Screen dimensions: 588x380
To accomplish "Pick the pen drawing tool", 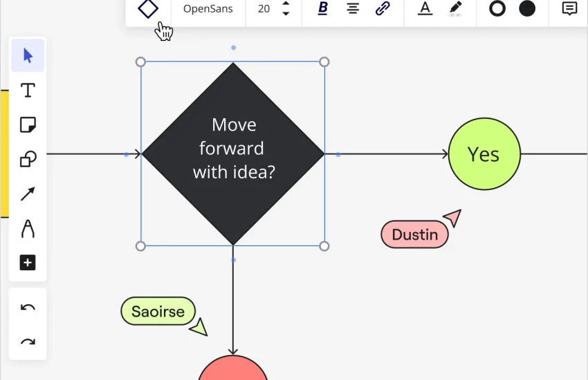I will click(28, 228).
